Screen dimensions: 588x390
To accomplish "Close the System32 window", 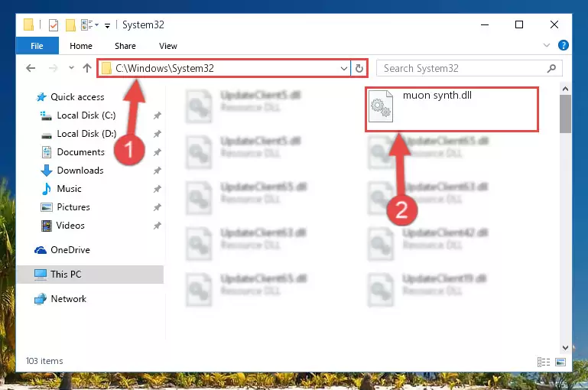I will (554, 24).
